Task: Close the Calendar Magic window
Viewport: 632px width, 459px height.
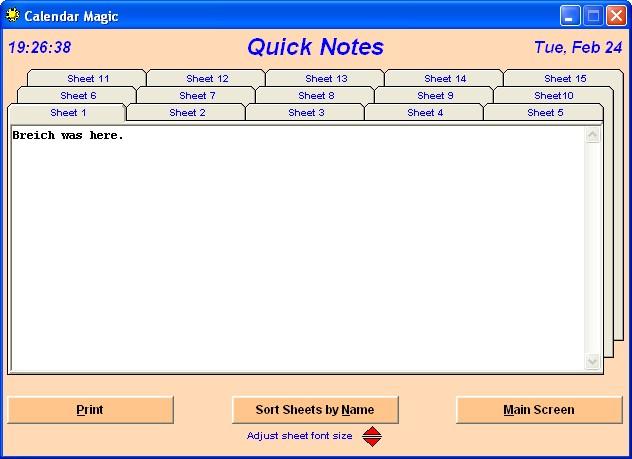Action: (x=617, y=16)
